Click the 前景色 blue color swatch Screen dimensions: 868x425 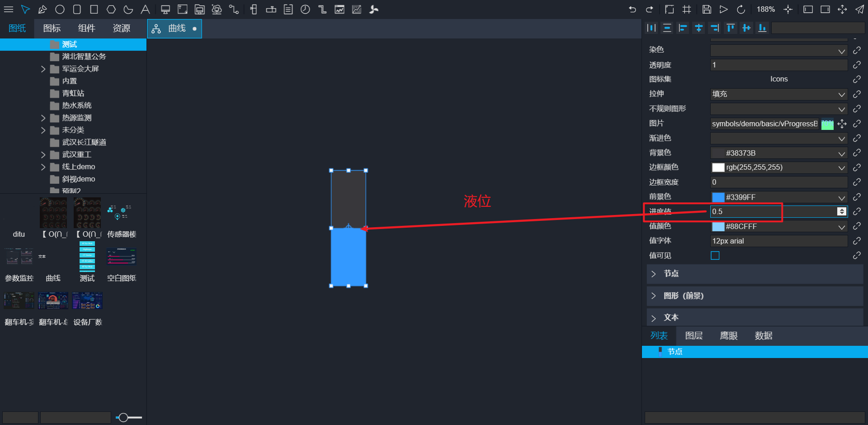coord(718,197)
